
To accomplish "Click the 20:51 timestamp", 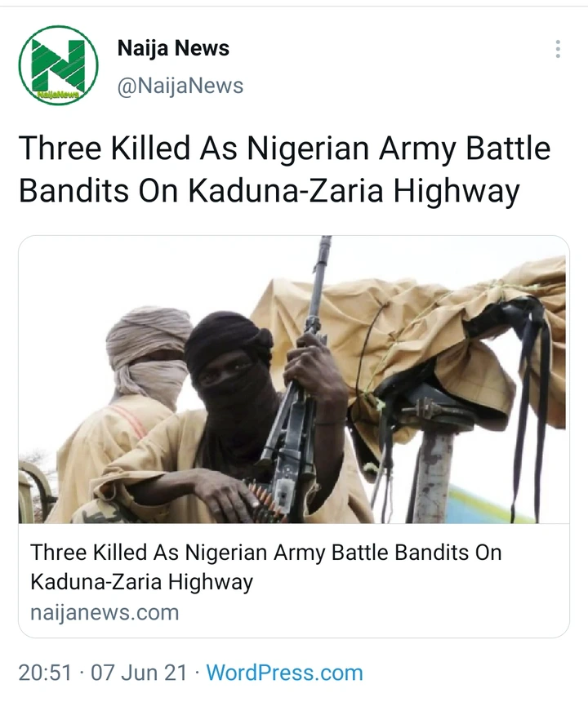I will (45, 673).
